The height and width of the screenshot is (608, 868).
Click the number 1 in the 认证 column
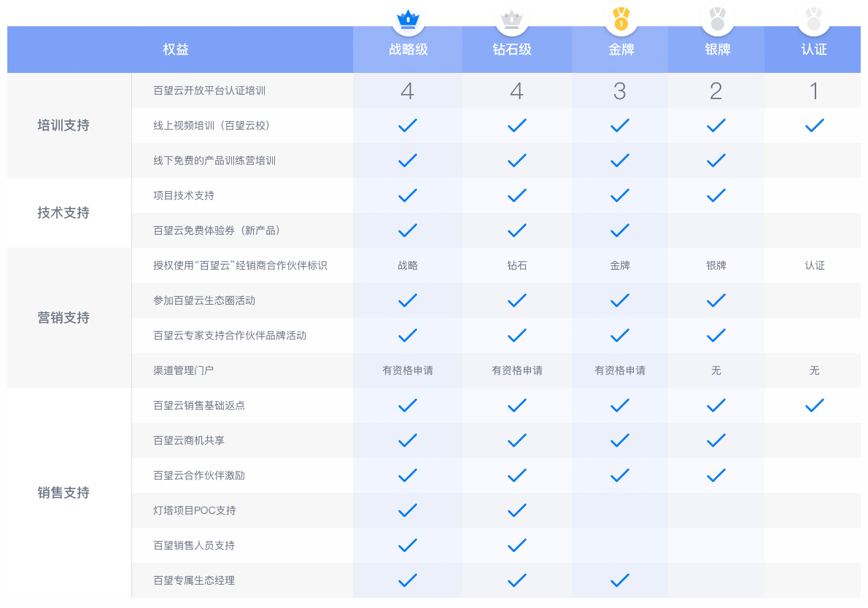coord(814,91)
